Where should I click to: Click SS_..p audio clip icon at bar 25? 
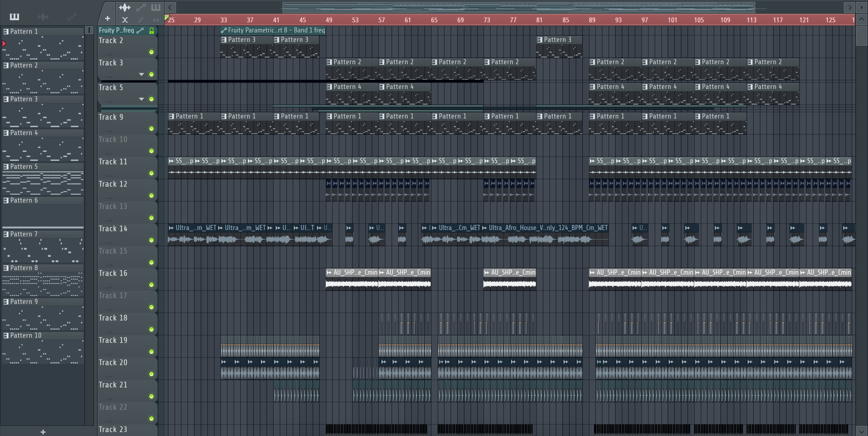coord(171,161)
